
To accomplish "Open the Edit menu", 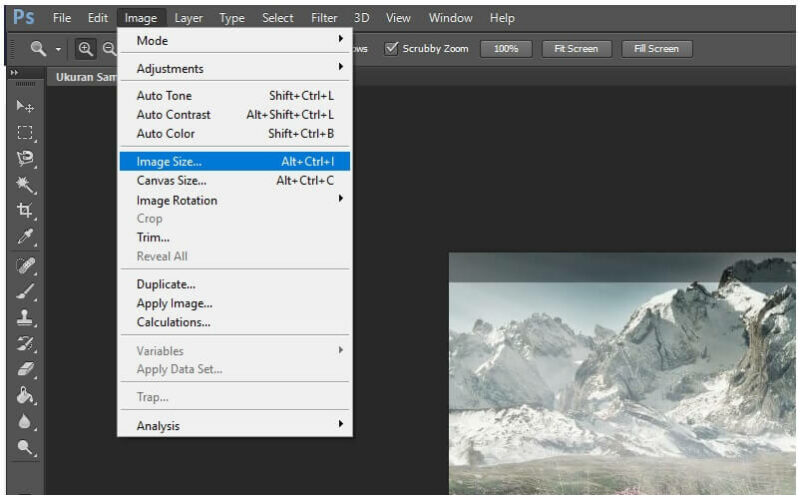I will pyautogui.click(x=97, y=18).
